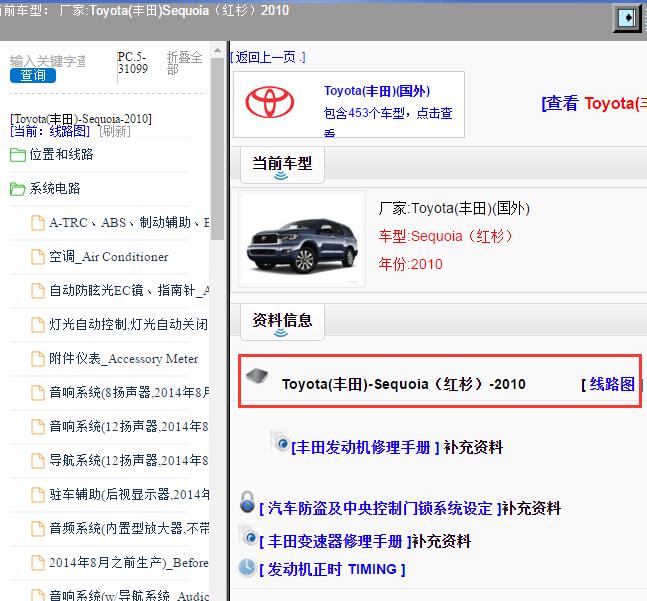Open 丰田发动机修理手册 link
The image size is (647, 601).
click(365, 447)
